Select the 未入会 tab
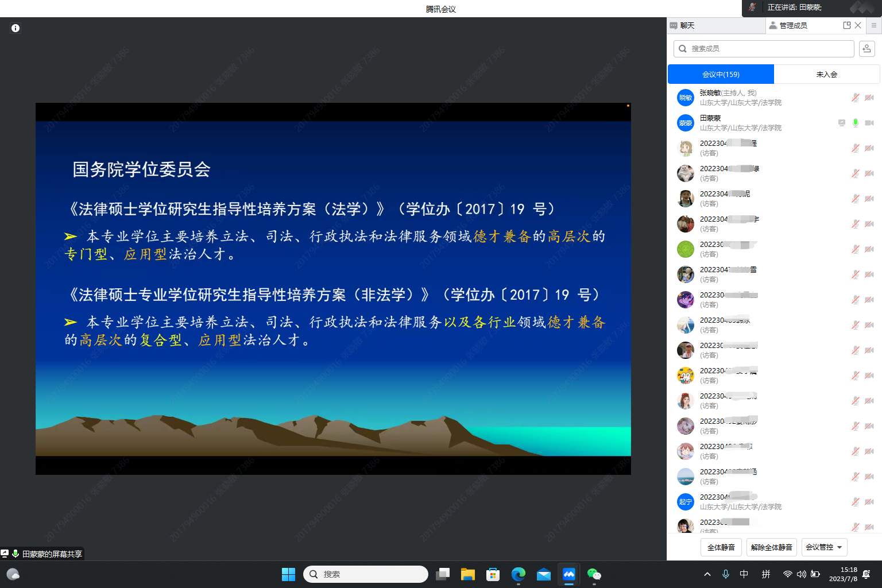This screenshot has height=588, width=882. coord(826,74)
